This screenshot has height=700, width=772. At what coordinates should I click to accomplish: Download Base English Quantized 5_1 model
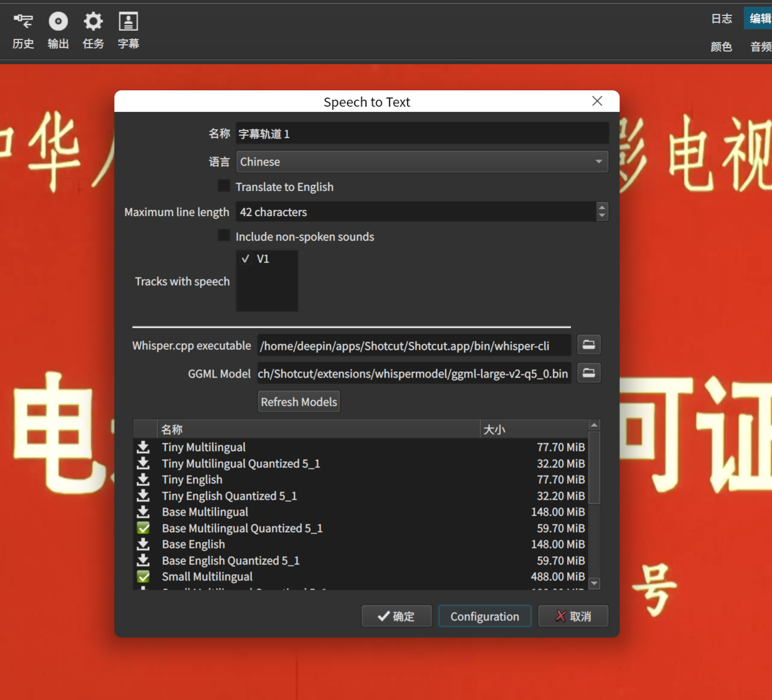coord(143,560)
